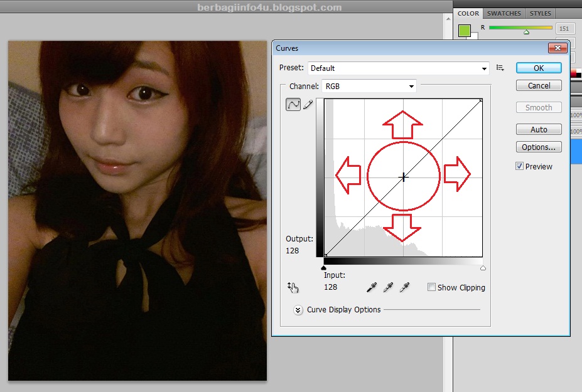Screen dimensions: 582x392
Task: Switch to the Swatches tab
Action: (x=504, y=13)
